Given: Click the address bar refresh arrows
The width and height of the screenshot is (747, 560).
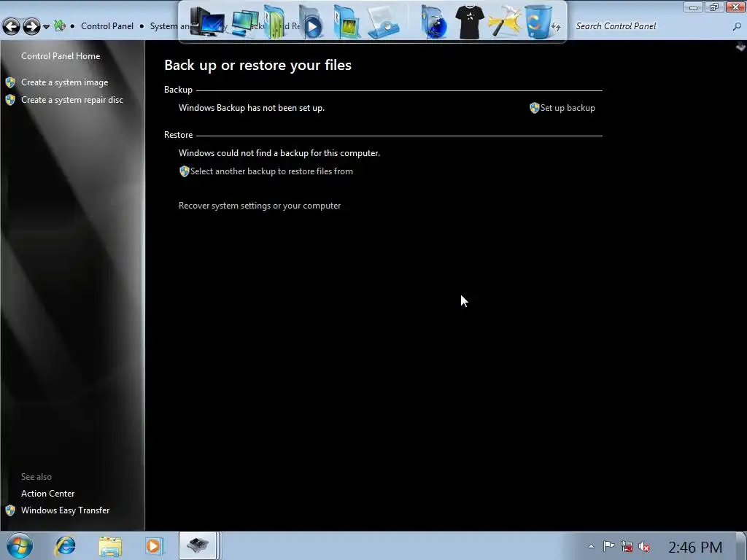Looking at the screenshot, I should 557,27.
